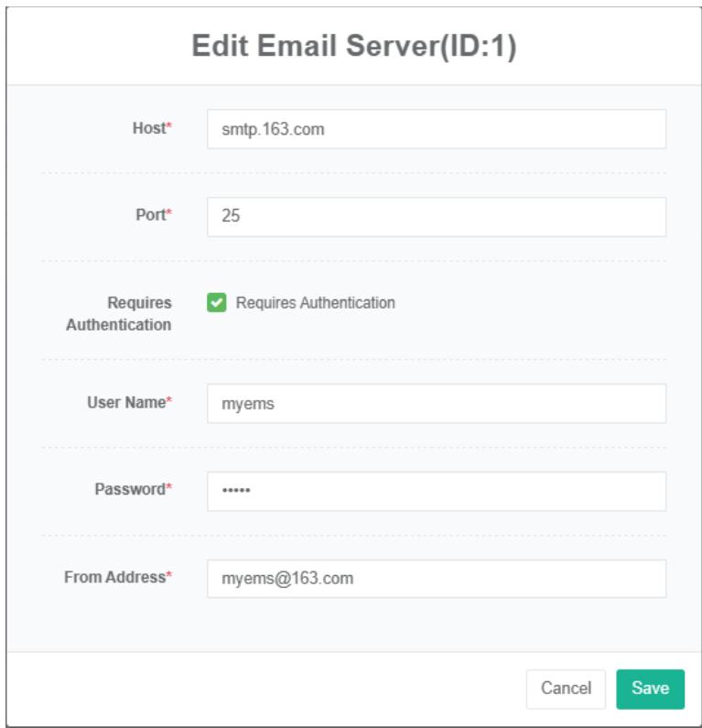Click the red asterisk beside User Name

click(168, 402)
